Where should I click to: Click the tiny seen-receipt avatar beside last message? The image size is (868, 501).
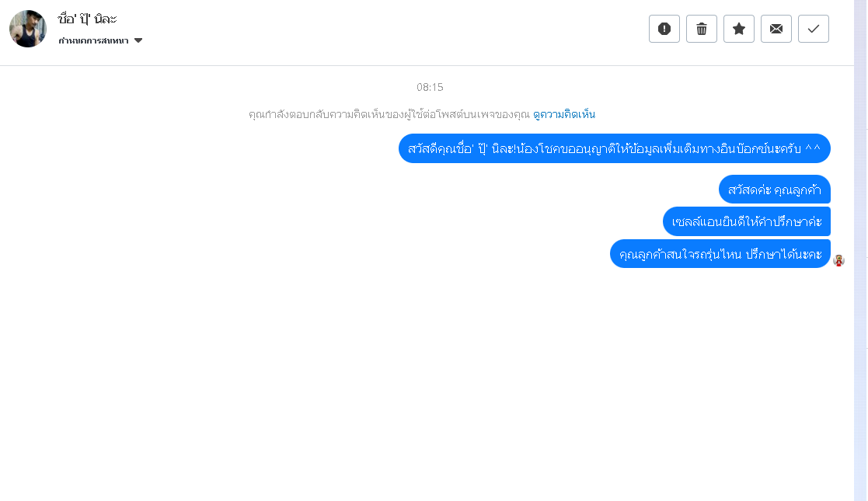(838, 261)
